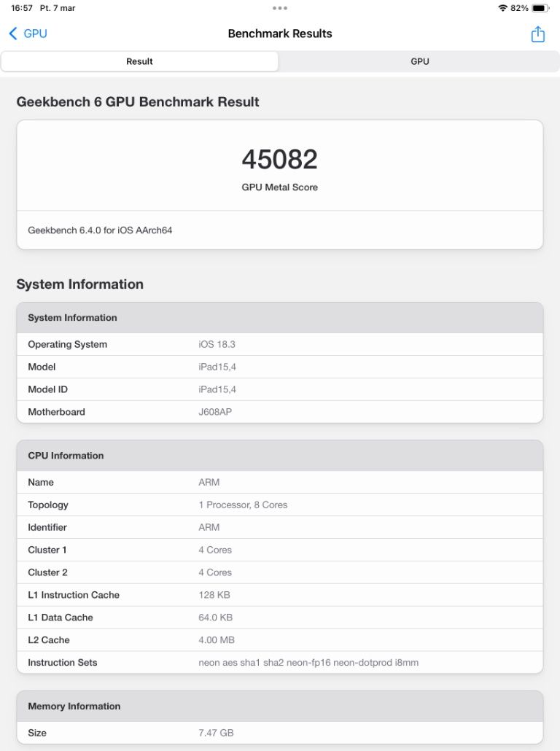This screenshot has height=751, width=560.
Task: Select the L1 Data Cache 64.0 KB value
Action: 216,618
